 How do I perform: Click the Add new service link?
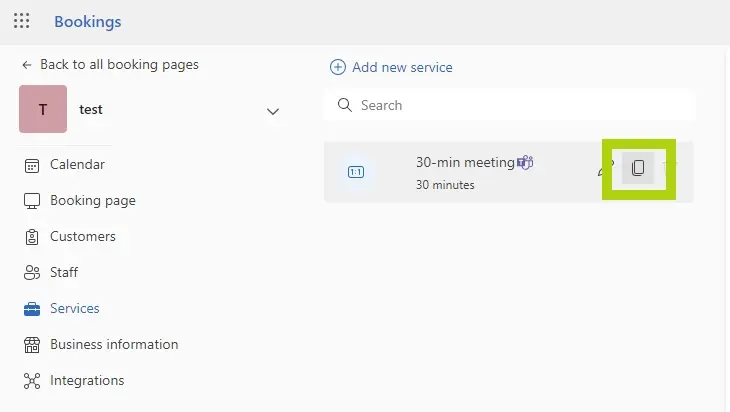pyautogui.click(x=402, y=67)
